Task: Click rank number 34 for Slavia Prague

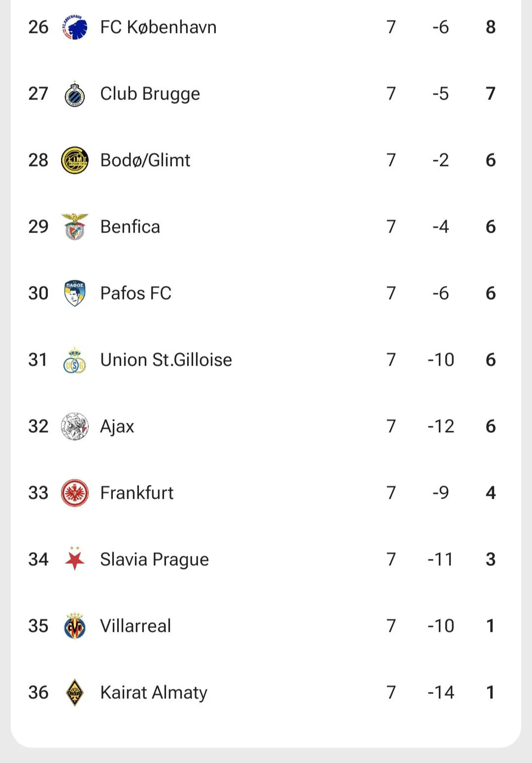Action: pos(38,559)
